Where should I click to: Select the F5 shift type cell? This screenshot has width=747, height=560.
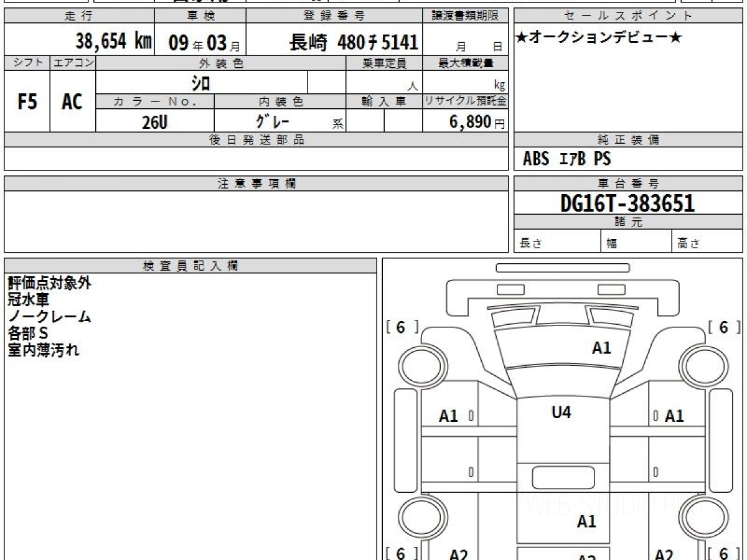tap(27, 102)
